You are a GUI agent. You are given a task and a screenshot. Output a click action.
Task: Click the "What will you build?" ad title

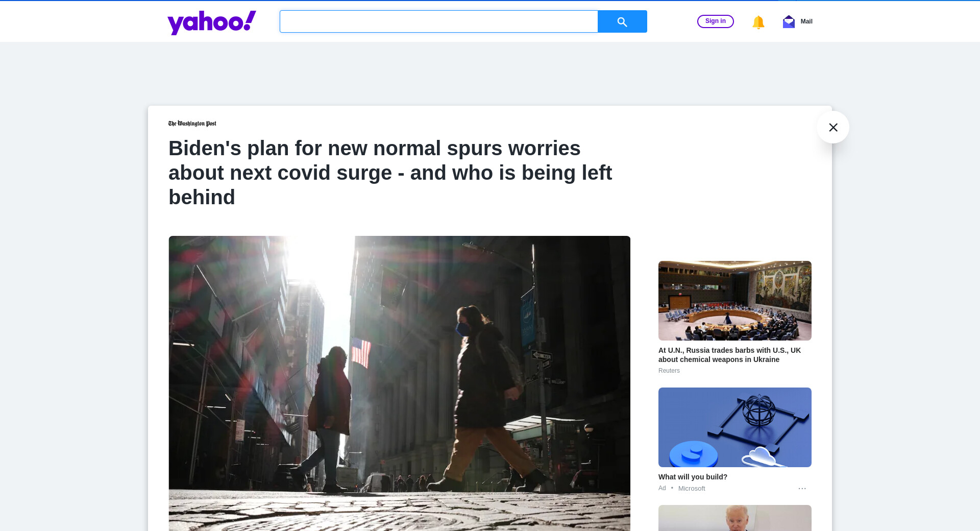[693, 477]
